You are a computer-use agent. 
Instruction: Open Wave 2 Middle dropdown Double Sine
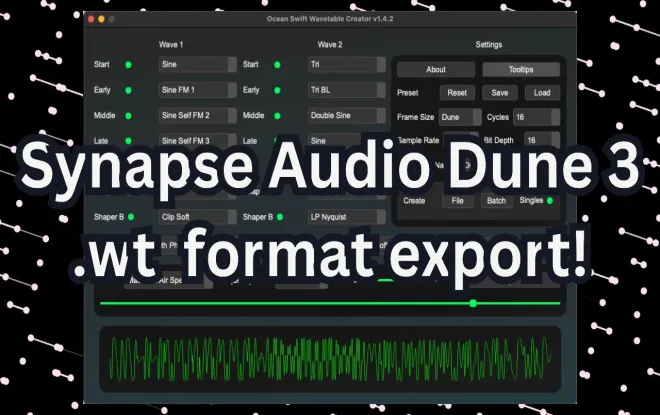click(346, 115)
